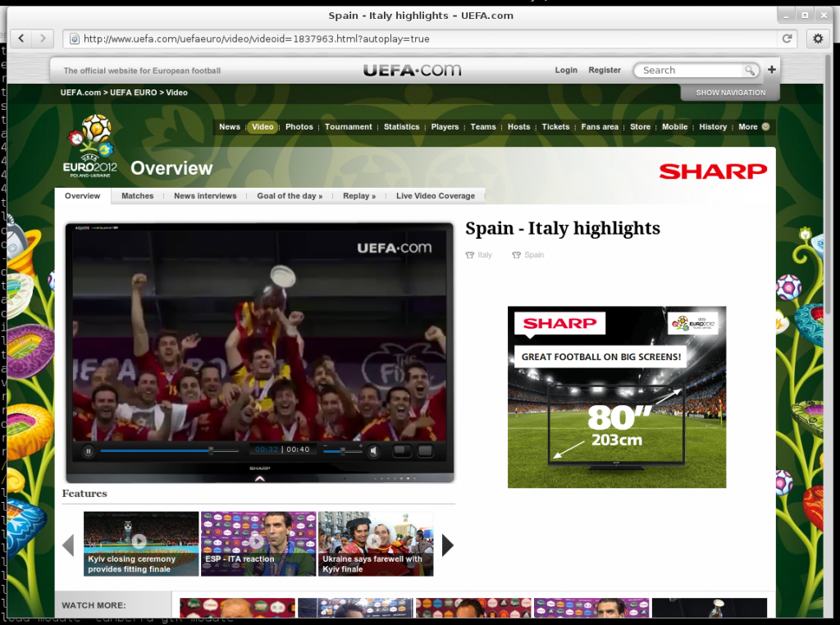
Task: Click the plus icon beside search
Action: click(x=771, y=70)
